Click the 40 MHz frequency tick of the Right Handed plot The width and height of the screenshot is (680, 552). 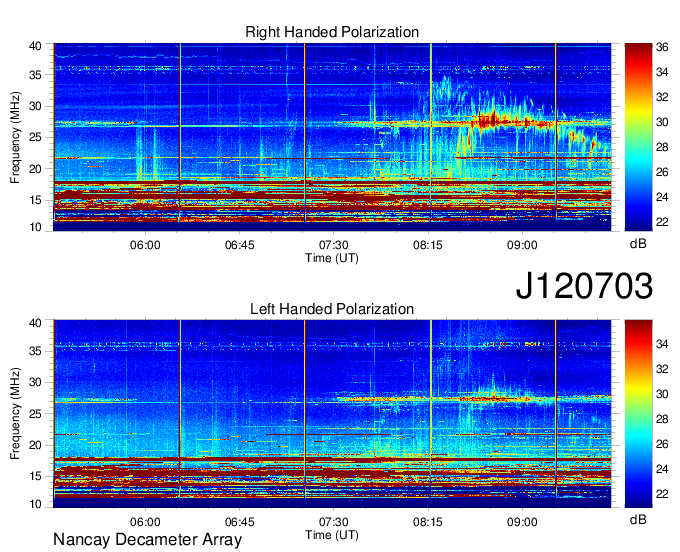coord(35,46)
